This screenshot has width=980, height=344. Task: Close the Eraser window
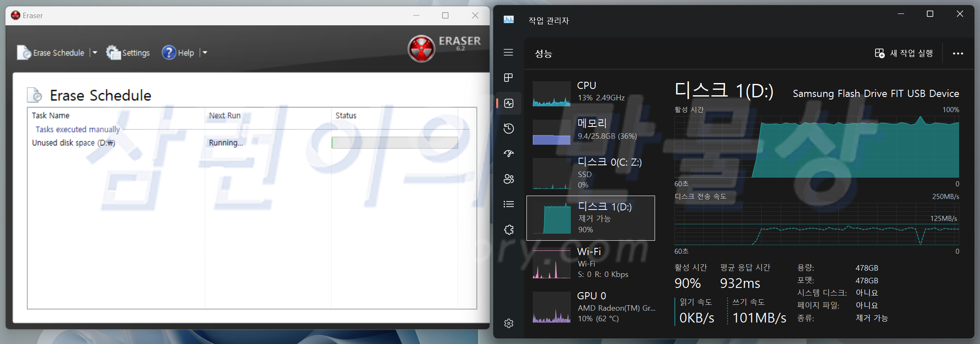(475, 16)
